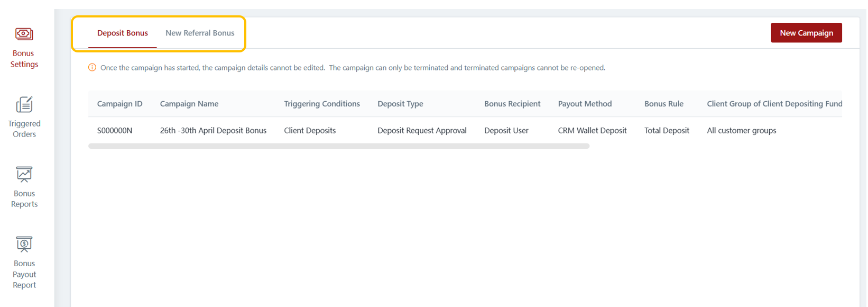Click the Campaign Name column header

189,104
